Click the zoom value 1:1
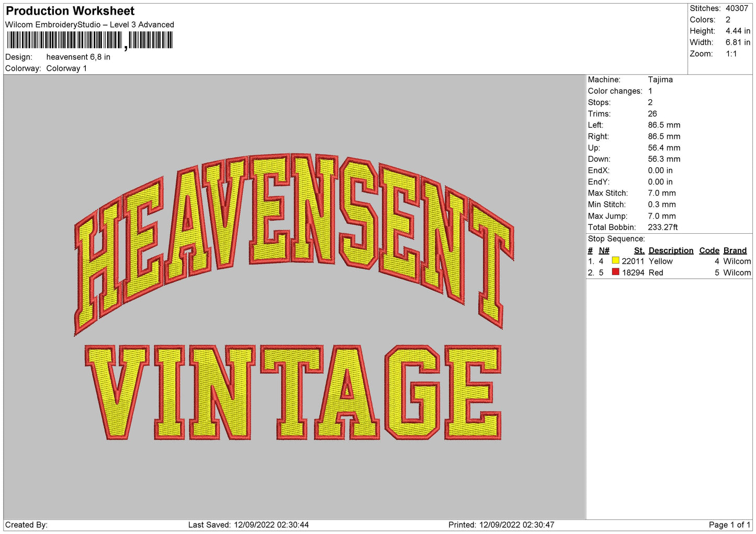This screenshot has height=534, width=756. coord(731,54)
